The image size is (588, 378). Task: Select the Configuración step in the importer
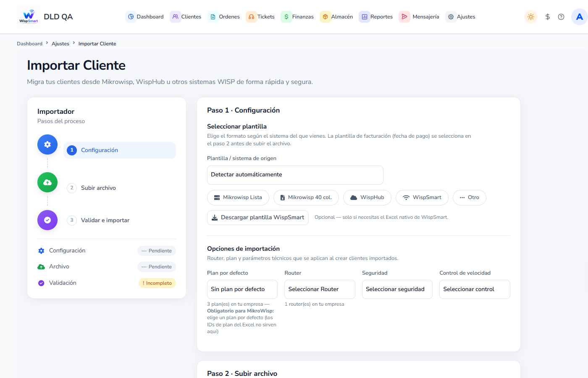(120, 150)
